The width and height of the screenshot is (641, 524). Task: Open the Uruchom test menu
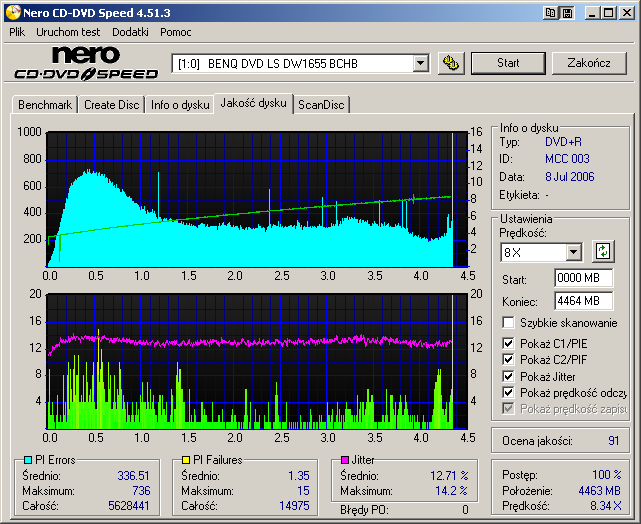coord(68,32)
